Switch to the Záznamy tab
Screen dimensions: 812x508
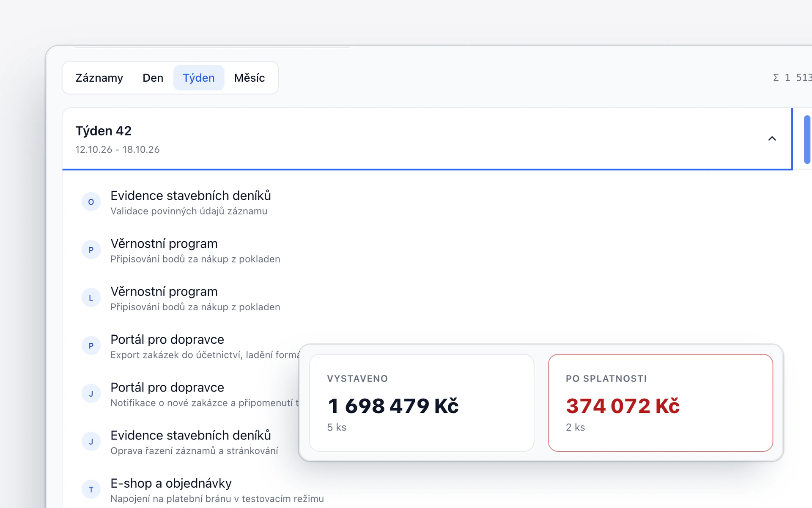pos(99,78)
